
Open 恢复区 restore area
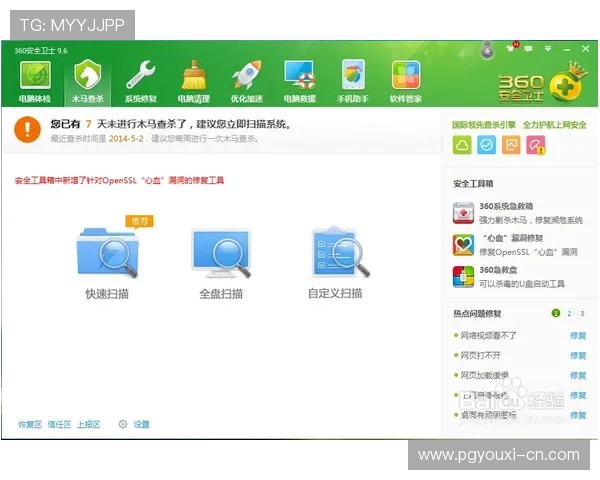[30, 424]
